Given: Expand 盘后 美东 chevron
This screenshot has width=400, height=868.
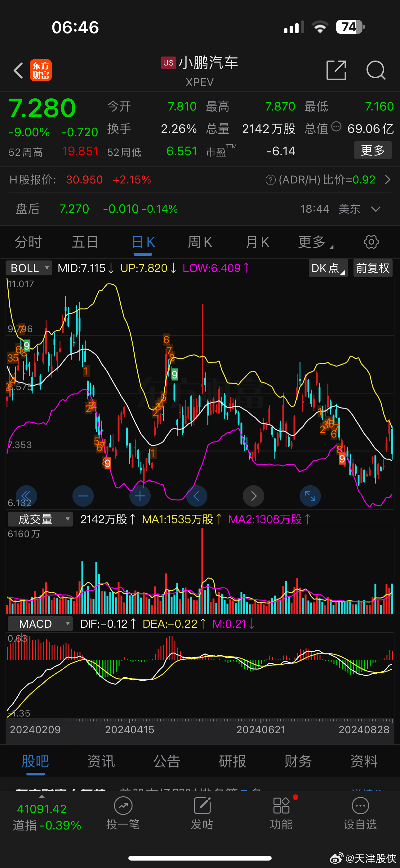Looking at the screenshot, I should point(376,209).
